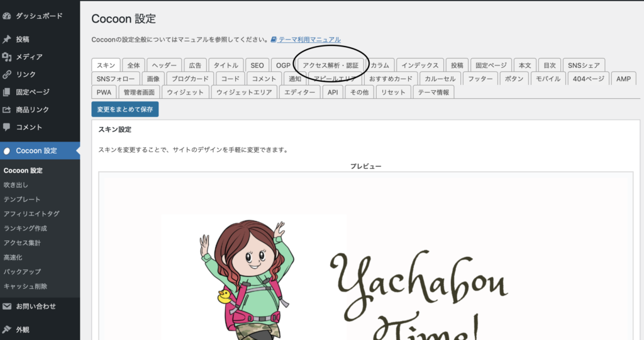This screenshot has width=644, height=340.
Task: Open the リセット tab
Action: point(393,92)
